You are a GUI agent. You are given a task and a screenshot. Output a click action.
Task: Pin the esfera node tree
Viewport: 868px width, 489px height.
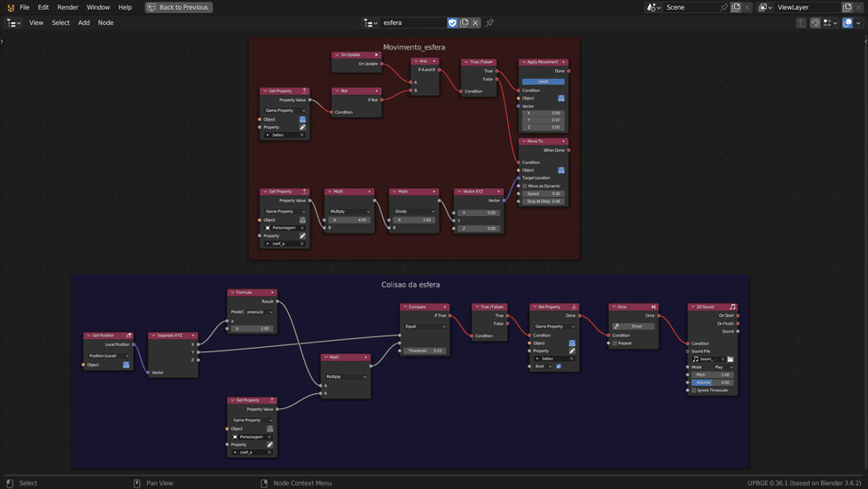tap(489, 23)
